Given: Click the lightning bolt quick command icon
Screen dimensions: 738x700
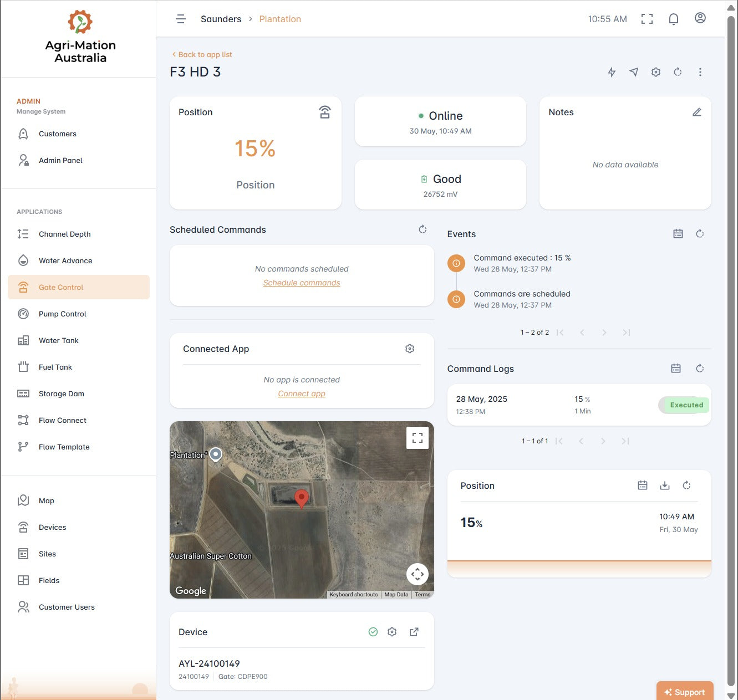Looking at the screenshot, I should click(x=612, y=72).
